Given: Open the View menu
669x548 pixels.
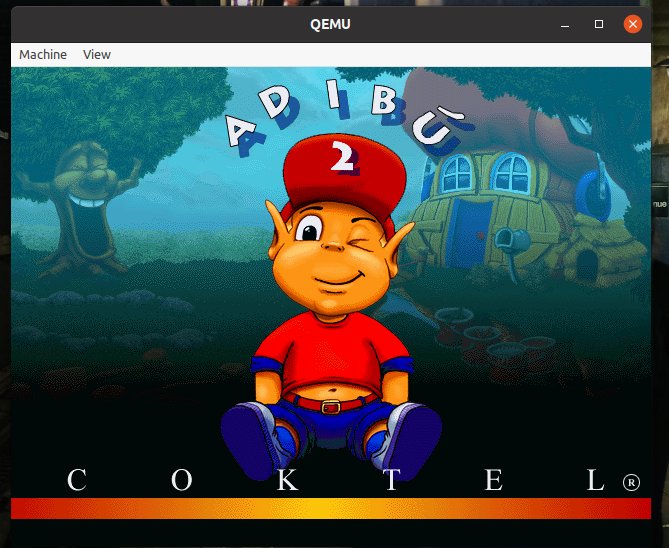Looking at the screenshot, I should [97, 54].
